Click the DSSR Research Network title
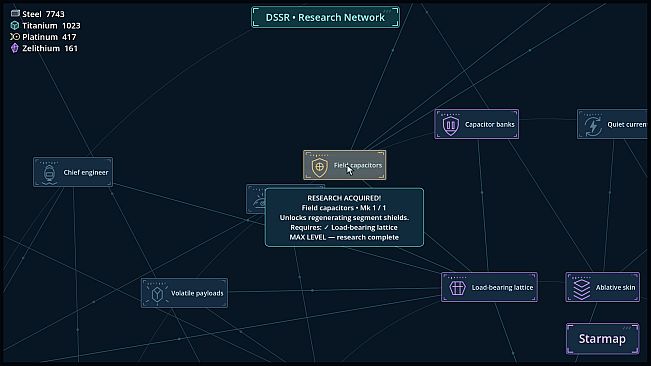 [326, 17]
